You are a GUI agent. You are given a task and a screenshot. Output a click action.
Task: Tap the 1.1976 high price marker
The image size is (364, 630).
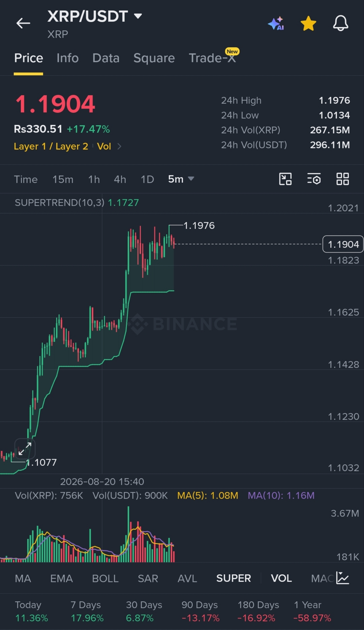(x=199, y=225)
